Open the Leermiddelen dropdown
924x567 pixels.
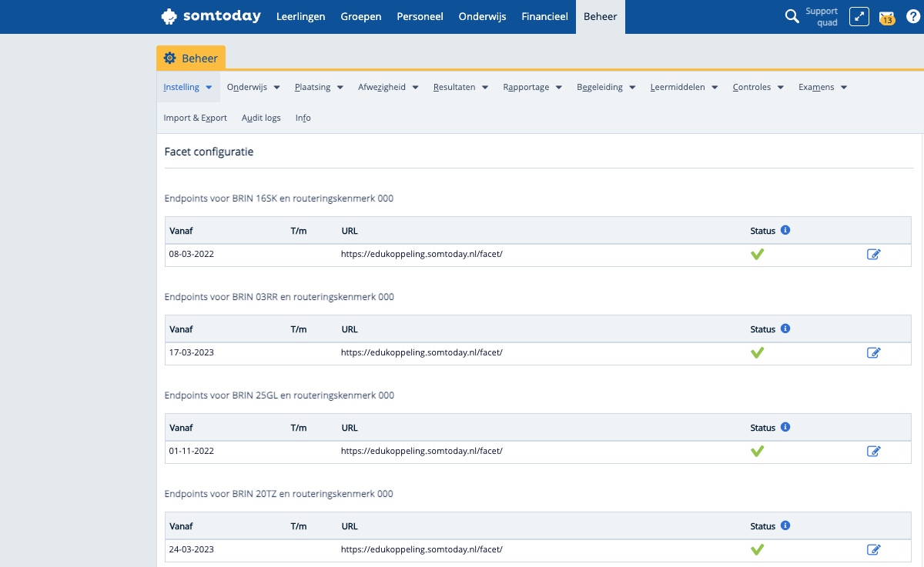pyautogui.click(x=684, y=88)
